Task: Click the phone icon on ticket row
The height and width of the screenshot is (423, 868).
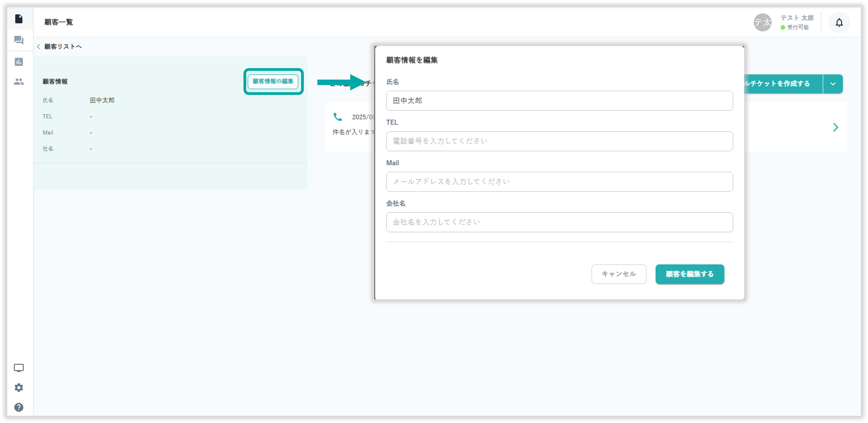Action: coord(338,117)
